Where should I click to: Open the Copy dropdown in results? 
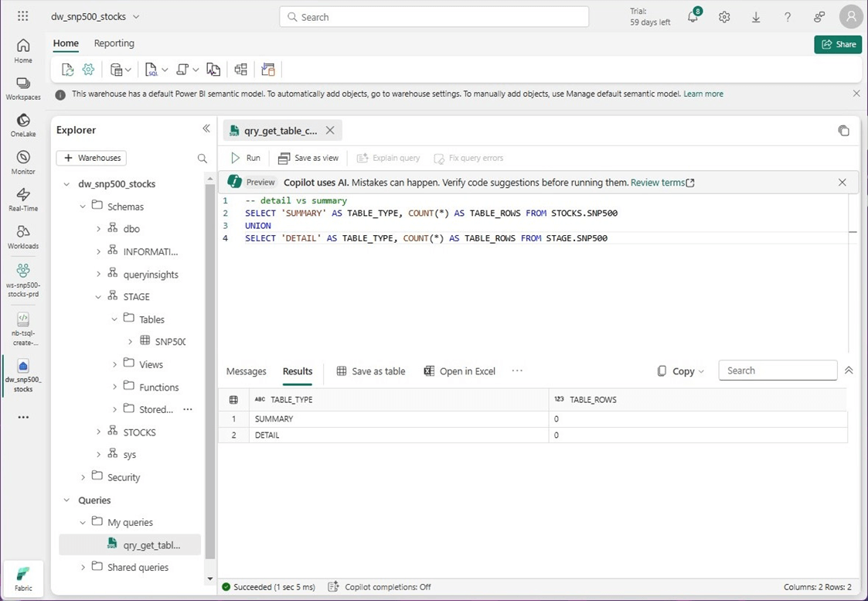point(681,371)
